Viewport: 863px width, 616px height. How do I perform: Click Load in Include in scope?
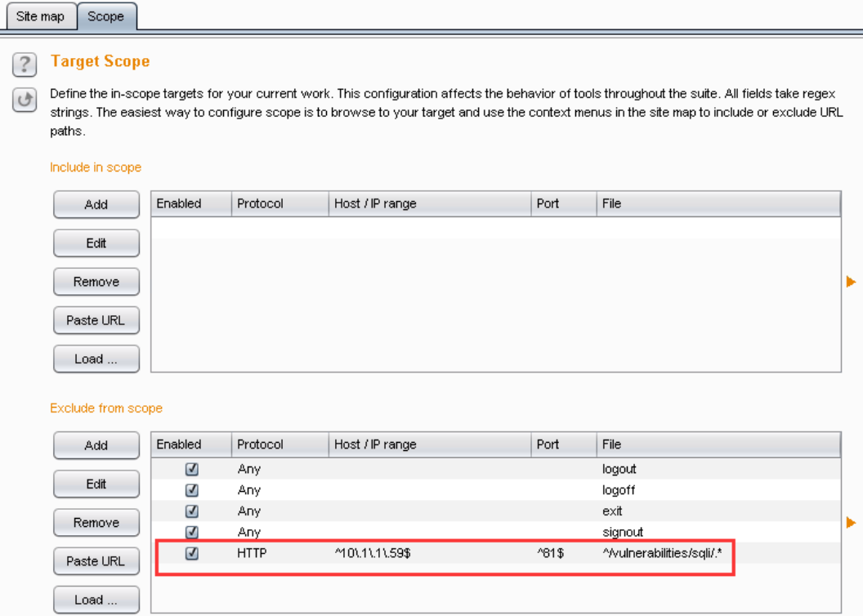96,359
